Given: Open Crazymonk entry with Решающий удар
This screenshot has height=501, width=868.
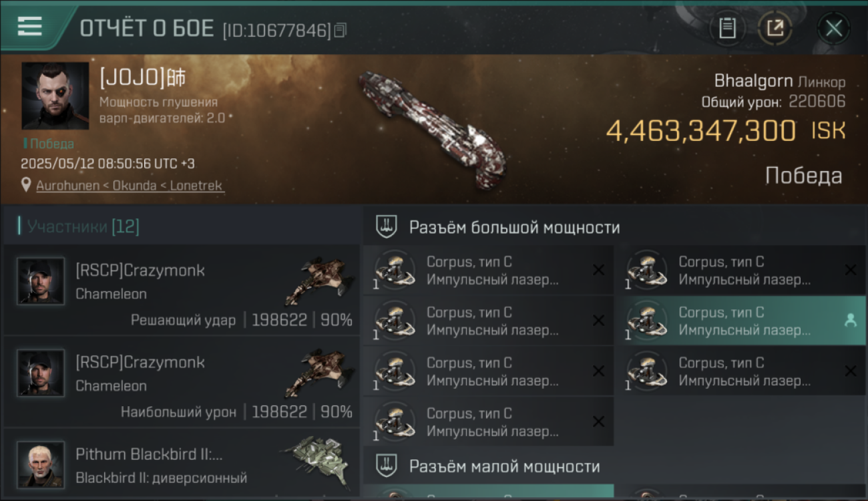Looking at the screenshot, I should 182,289.
